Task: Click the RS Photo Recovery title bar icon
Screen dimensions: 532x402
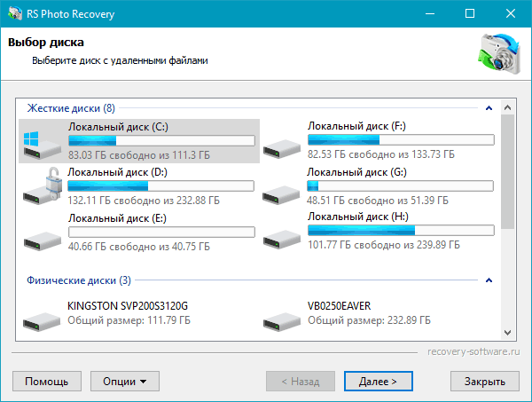Action: pos(15,13)
